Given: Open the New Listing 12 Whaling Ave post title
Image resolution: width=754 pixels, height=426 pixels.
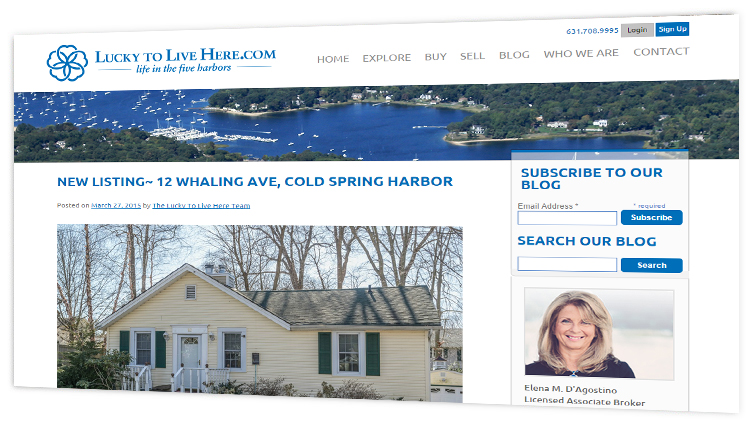Looking at the screenshot, I should click(x=255, y=182).
